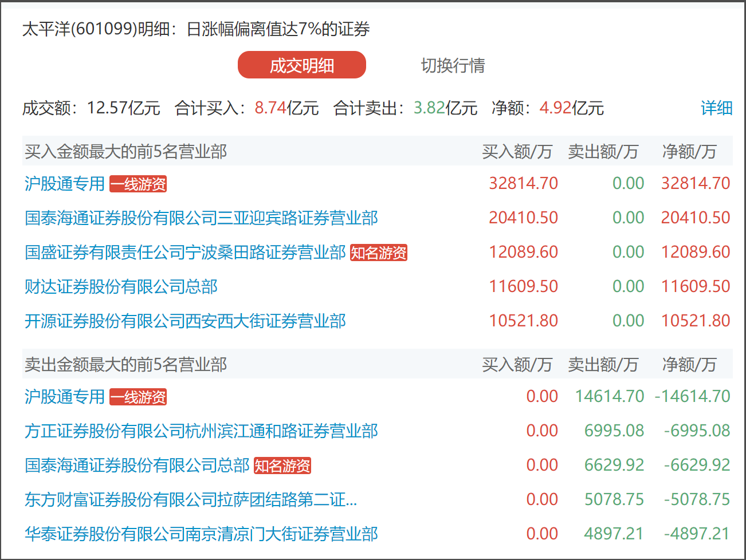This screenshot has height=560, width=746.
Task: Click 知名游资 badge beside 国泰海通总部
Action: point(282,466)
